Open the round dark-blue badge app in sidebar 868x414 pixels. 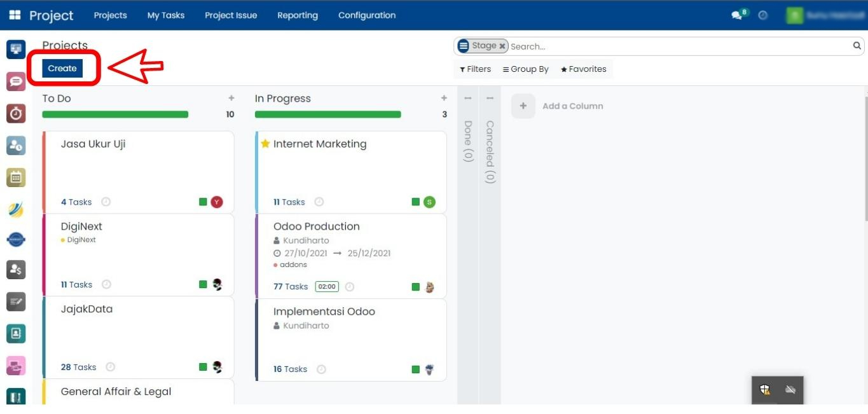click(16, 240)
